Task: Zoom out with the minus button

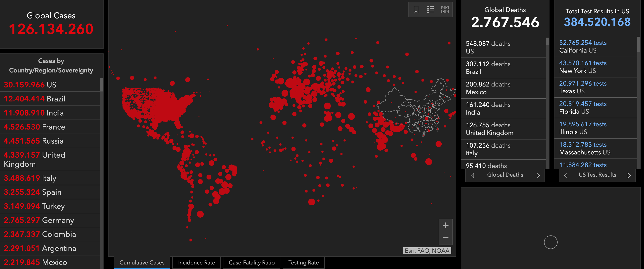Action: (x=445, y=238)
